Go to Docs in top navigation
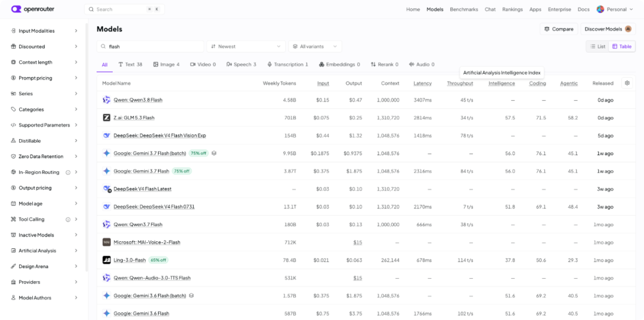644x320 pixels. (x=583, y=9)
